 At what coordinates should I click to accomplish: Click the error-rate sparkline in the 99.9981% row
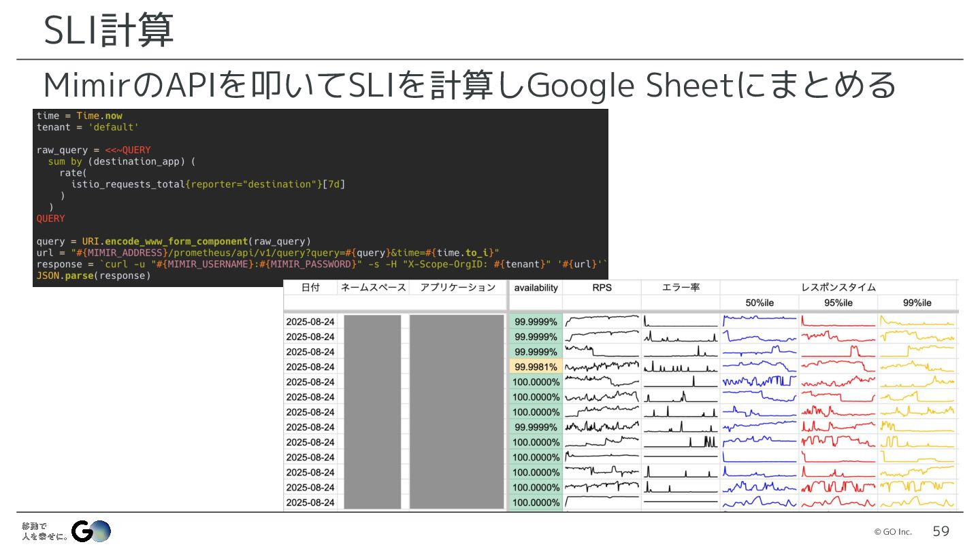pyautogui.click(x=681, y=367)
